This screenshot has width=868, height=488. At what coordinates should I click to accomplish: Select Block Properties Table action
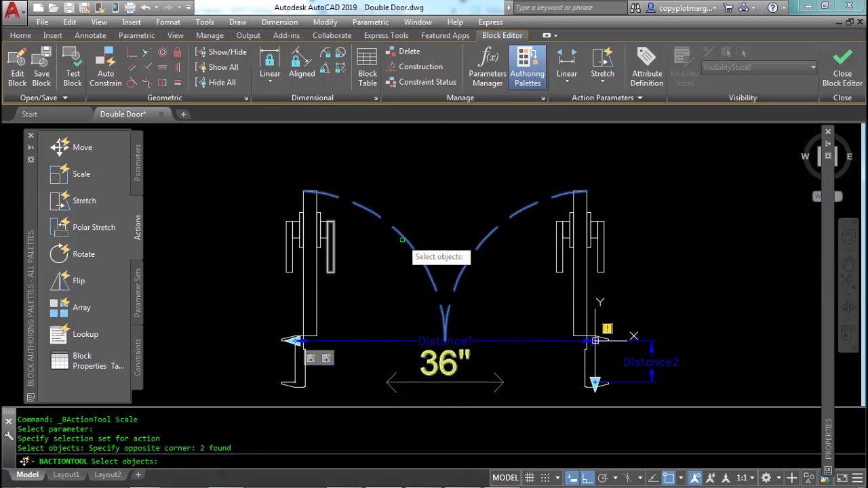click(87, 361)
